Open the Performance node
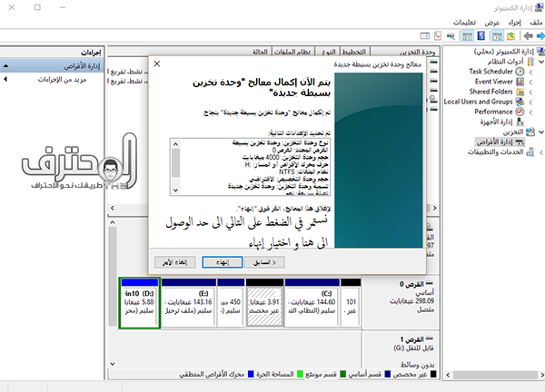 494,112
